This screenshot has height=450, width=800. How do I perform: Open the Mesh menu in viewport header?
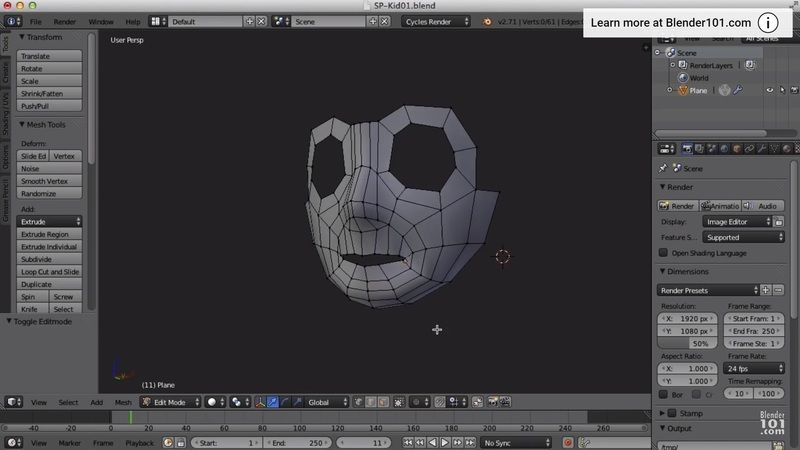(123, 402)
